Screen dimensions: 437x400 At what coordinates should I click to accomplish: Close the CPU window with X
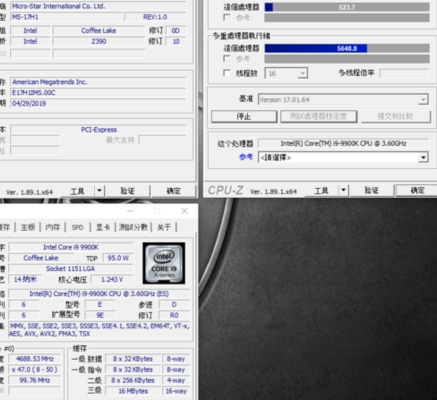point(184,211)
